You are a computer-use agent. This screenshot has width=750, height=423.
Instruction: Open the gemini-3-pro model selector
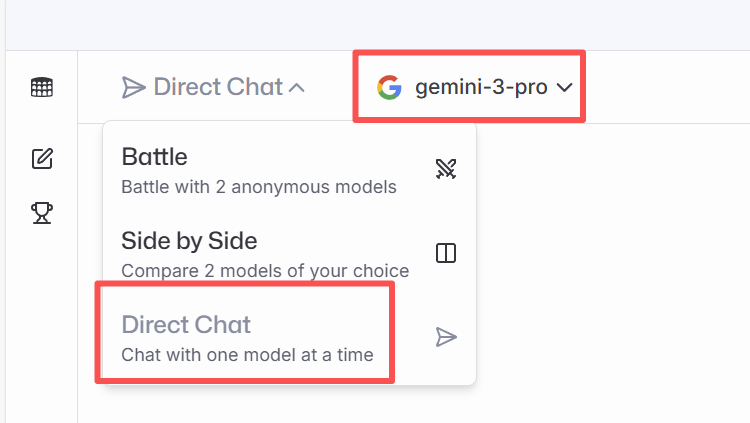[481, 88]
